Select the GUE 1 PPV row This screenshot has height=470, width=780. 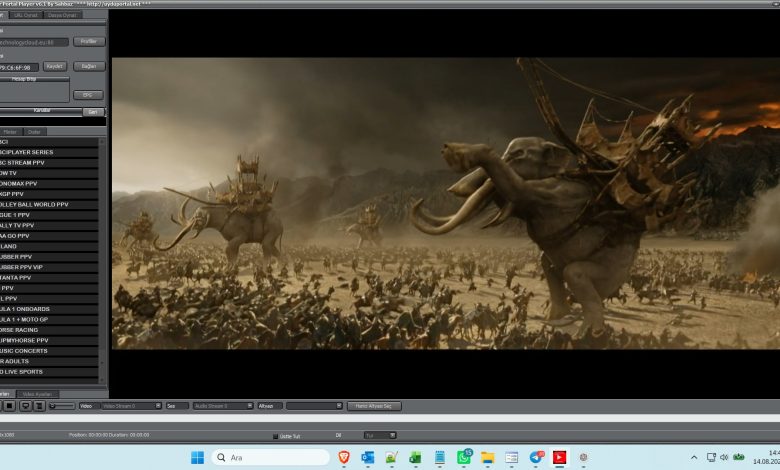49,215
